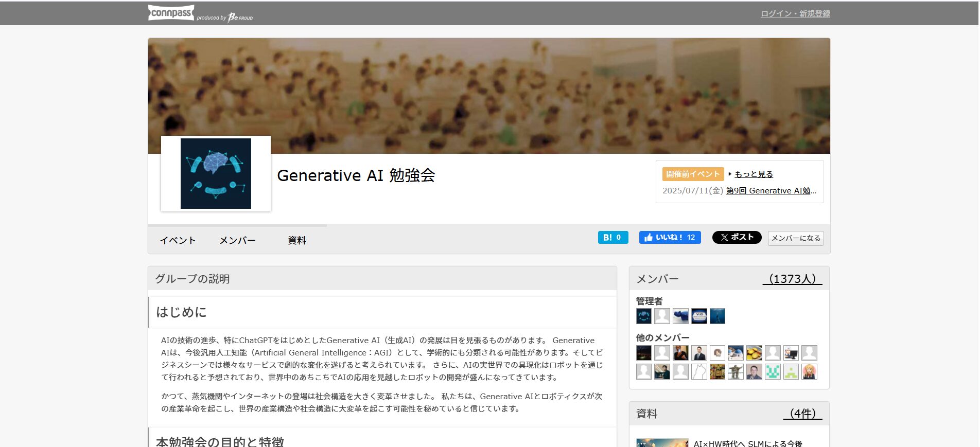Open the 第9回 Generative AI勉強会 event link
980x447 pixels.
pos(771,191)
